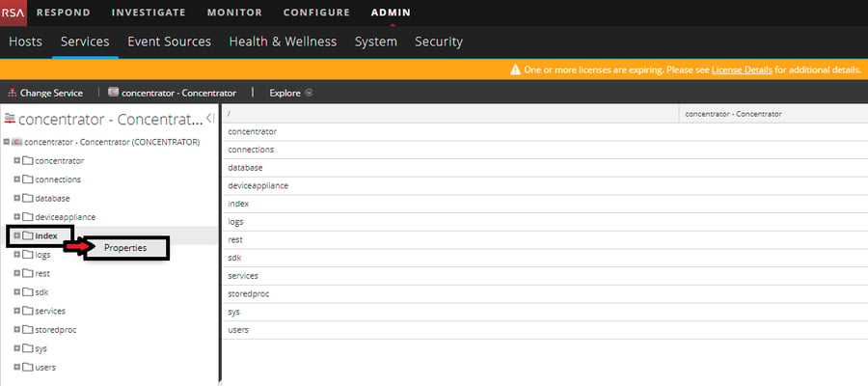Viewport: 868px width, 386px height.
Task: Collapse the root Concentrator tree node
Action: tap(6, 142)
